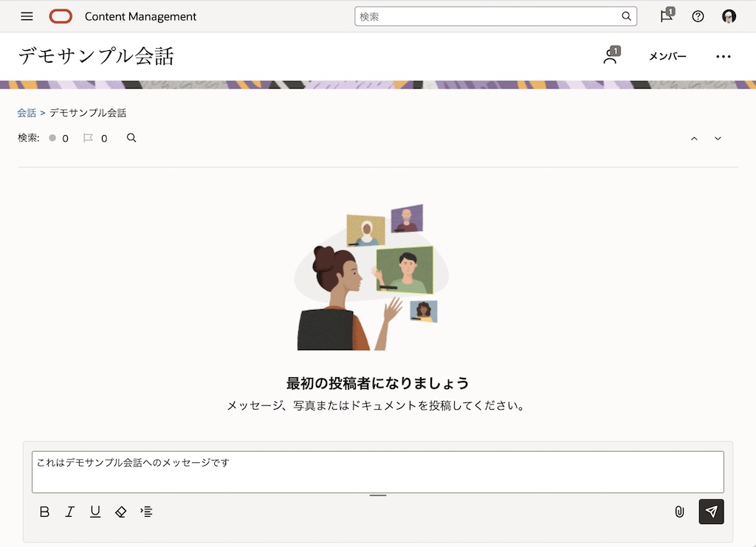
Task: Open the help icon in the top bar
Action: click(x=698, y=16)
